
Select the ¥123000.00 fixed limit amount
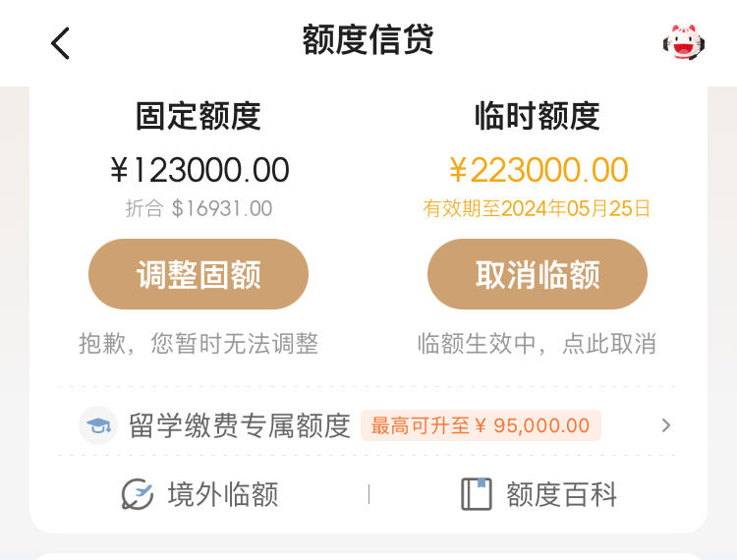coord(199,170)
